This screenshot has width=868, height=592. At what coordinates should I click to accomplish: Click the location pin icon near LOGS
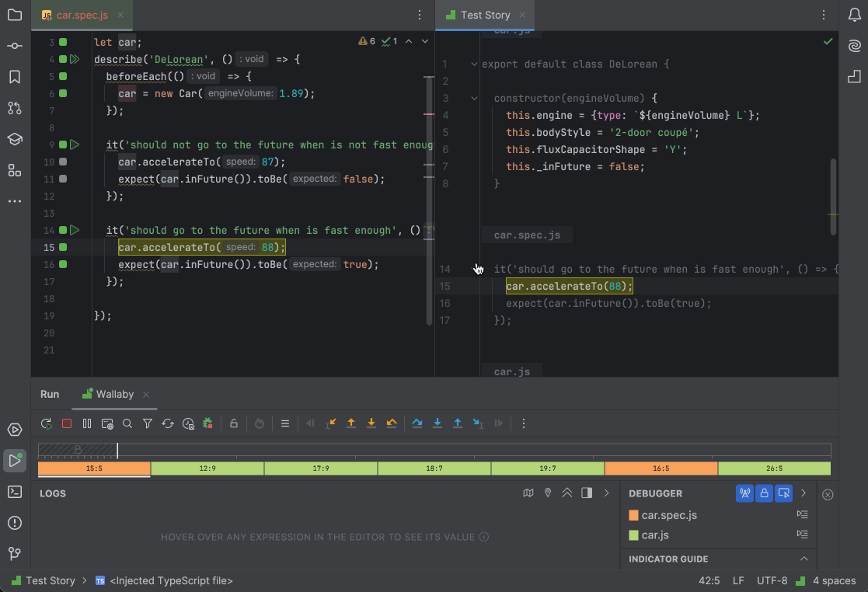548,493
